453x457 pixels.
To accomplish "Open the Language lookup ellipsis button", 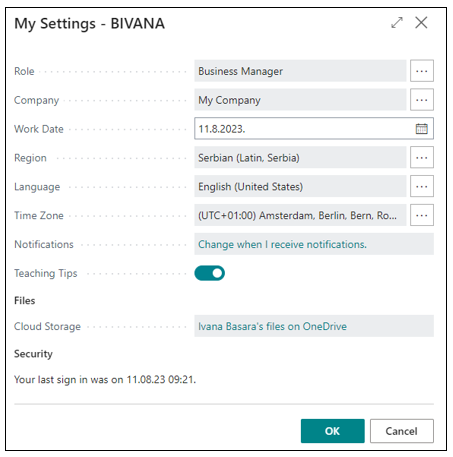I will 421,186.
